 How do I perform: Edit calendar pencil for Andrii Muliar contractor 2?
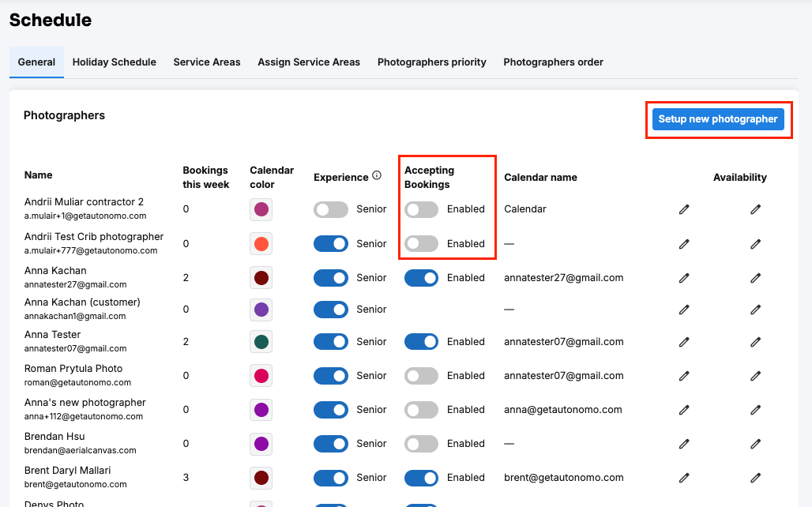(684, 209)
